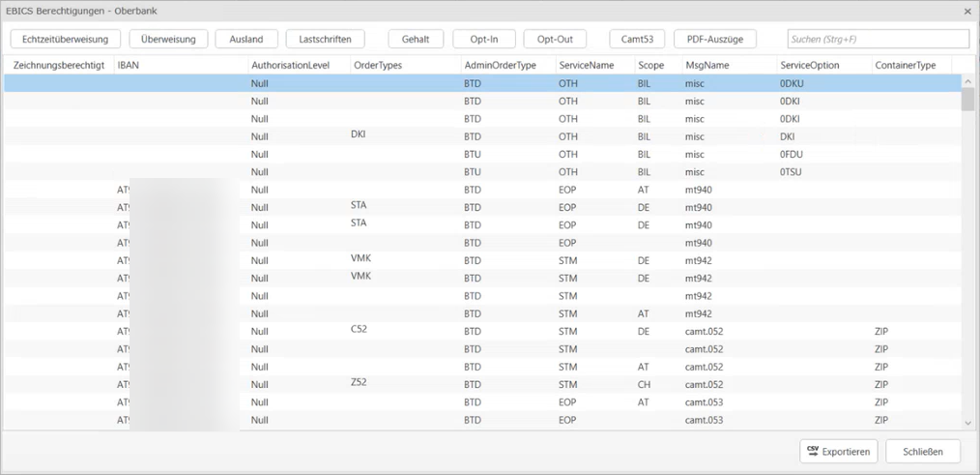
Task: Select the Überweisung filter button
Action: pyautogui.click(x=168, y=40)
